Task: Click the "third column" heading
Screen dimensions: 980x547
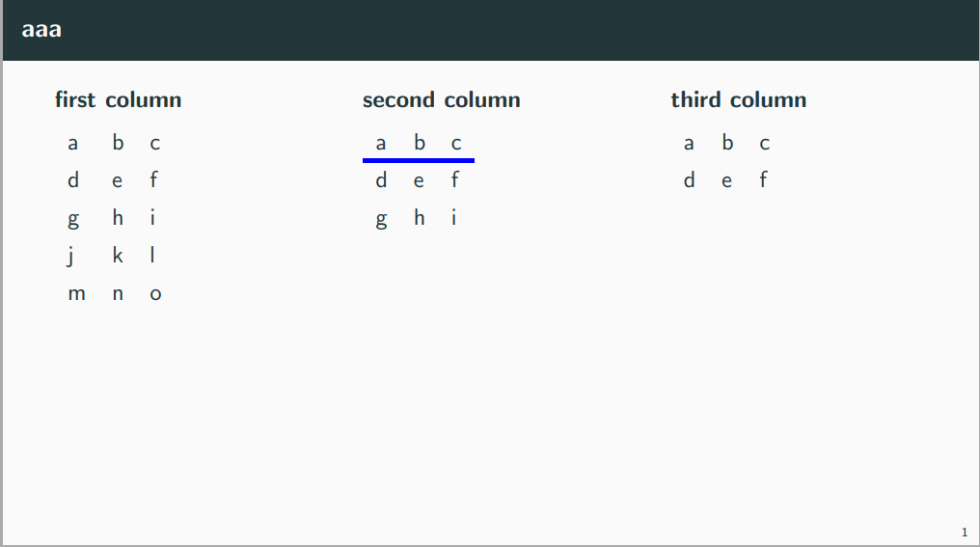Action: pos(738,99)
